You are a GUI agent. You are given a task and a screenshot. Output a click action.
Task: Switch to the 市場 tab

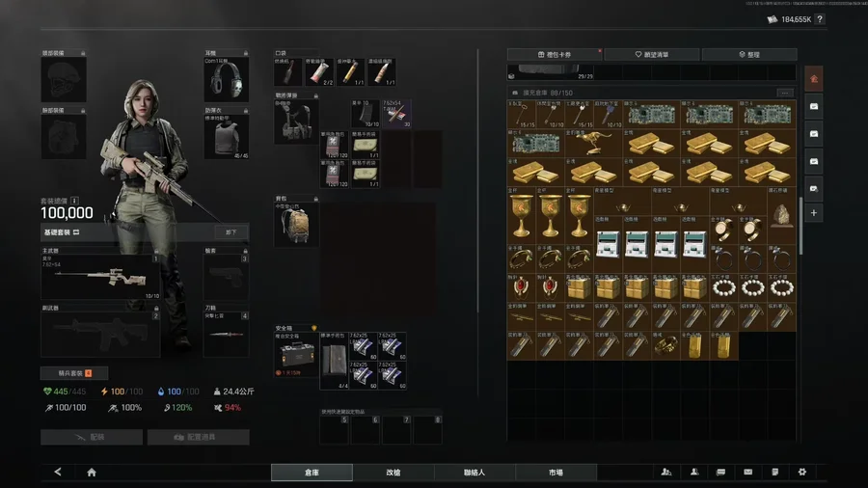(x=556, y=472)
